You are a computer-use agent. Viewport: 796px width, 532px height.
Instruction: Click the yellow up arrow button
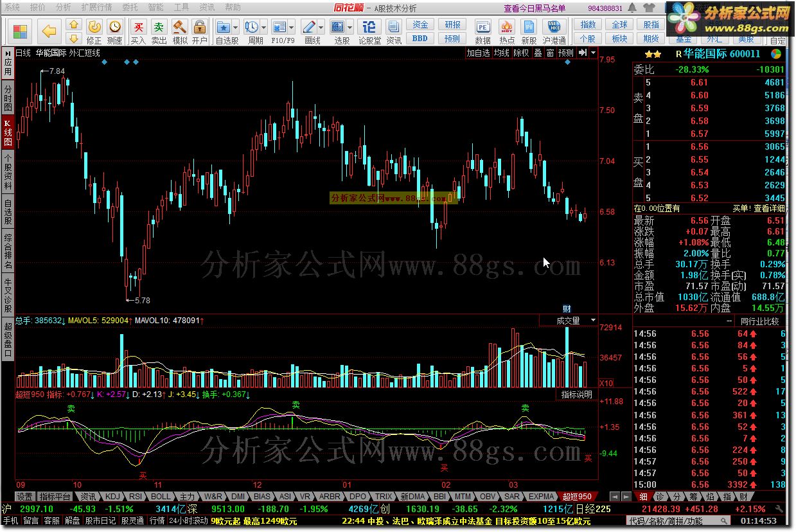tap(75, 24)
